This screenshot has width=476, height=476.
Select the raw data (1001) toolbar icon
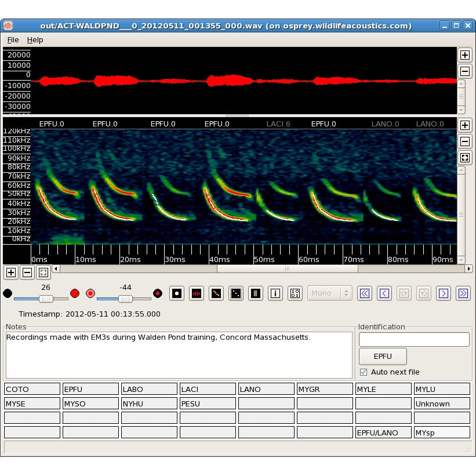click(295, 293)
